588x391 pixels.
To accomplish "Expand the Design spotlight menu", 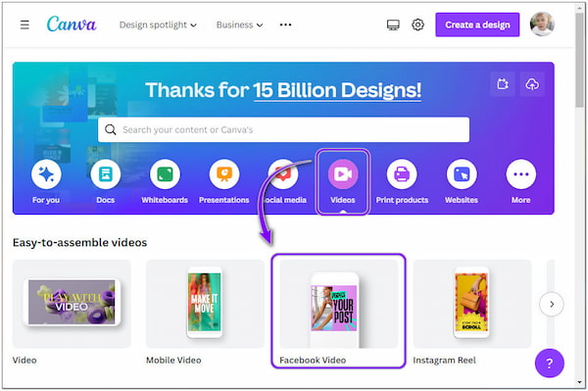I will pos(158,24).
